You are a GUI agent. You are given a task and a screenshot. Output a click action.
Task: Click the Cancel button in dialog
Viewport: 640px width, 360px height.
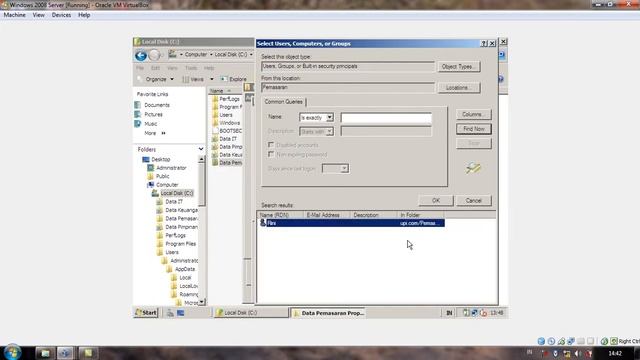click(x=473, y=200)
